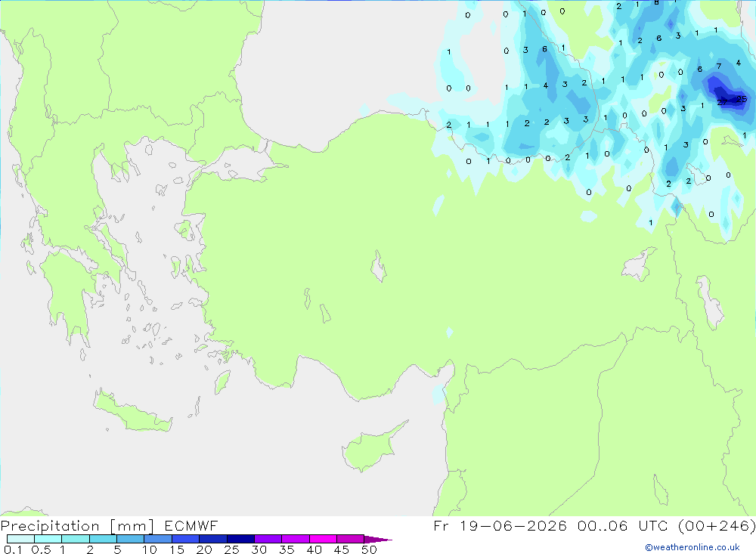Image resolution: width=756 pixels, height=554 pixels.
Task: Pick the 25–30 mm navy legend swatch
Action: pos(240,539)
